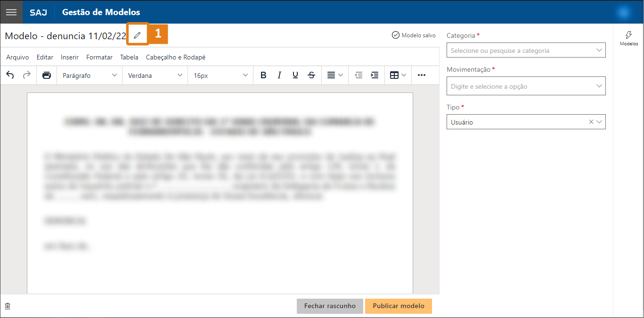Click the Publicar modelo button

click(398, 306)
